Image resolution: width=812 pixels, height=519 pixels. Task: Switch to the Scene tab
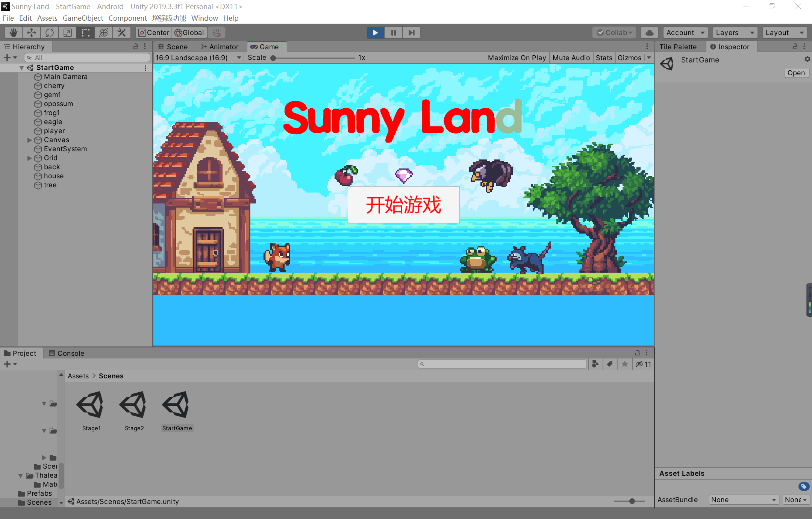click(173, 47)
